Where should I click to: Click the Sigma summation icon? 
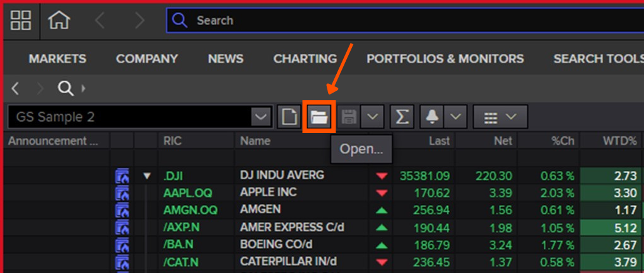tap(401, 117)
